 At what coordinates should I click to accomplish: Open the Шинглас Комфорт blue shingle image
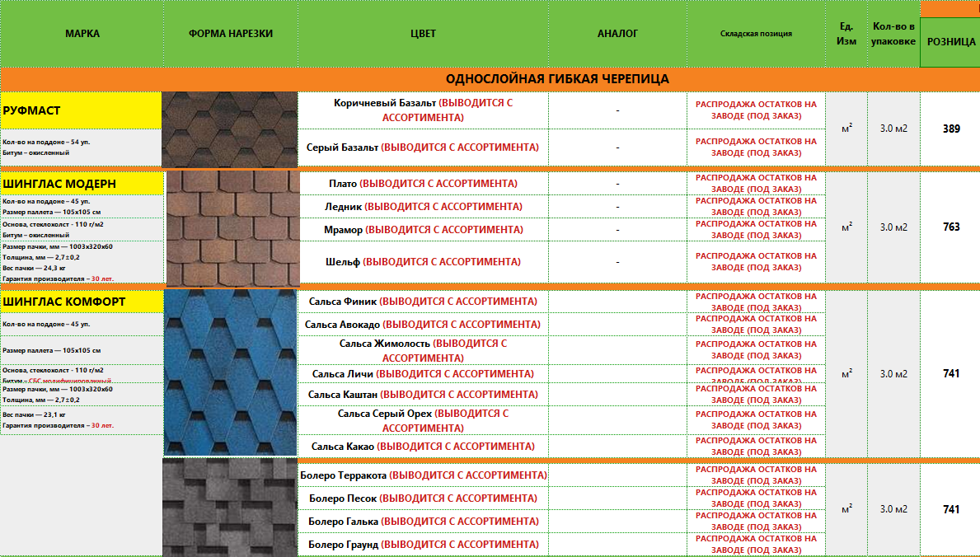click(231, 372)
